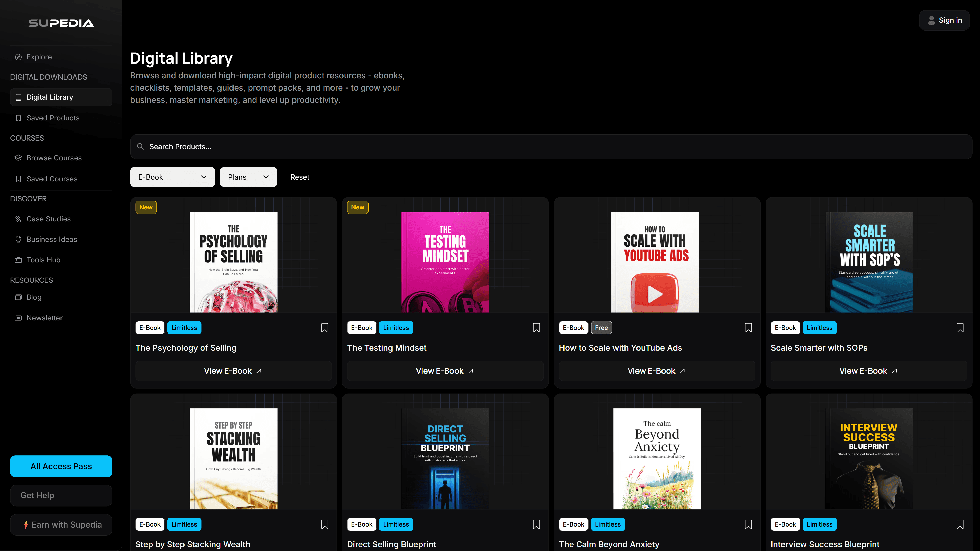Bookmark The Testing Mindset

point(536,328)
